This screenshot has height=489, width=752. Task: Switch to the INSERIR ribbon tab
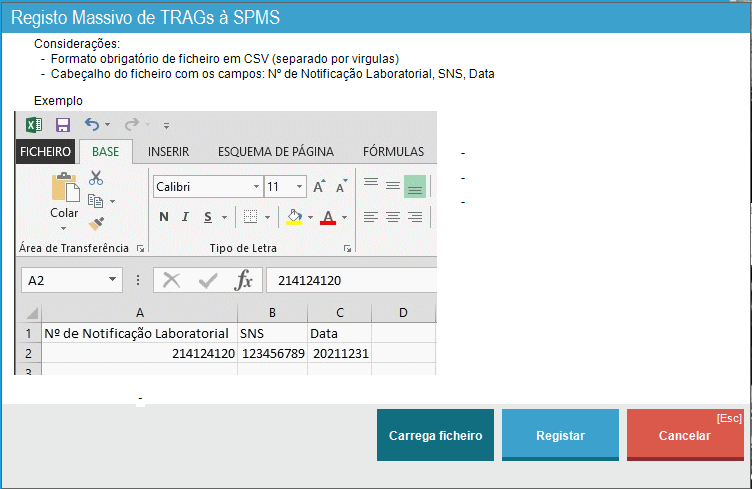coord(169,152)
